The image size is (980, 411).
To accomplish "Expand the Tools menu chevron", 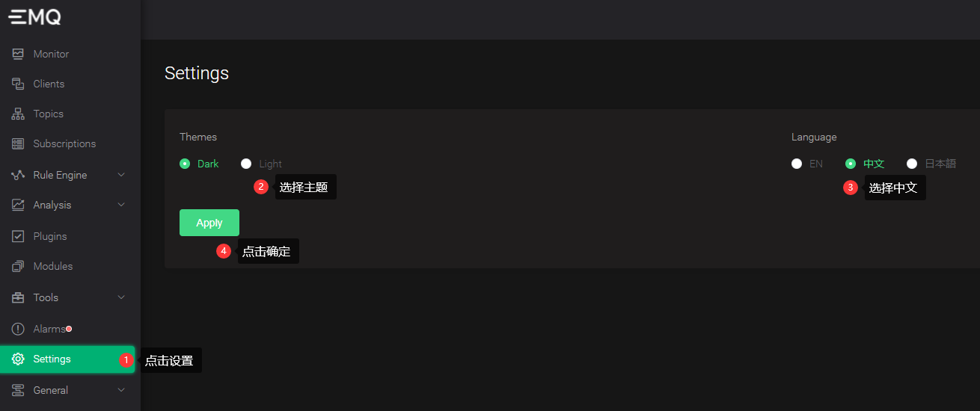I will point(121,297).
